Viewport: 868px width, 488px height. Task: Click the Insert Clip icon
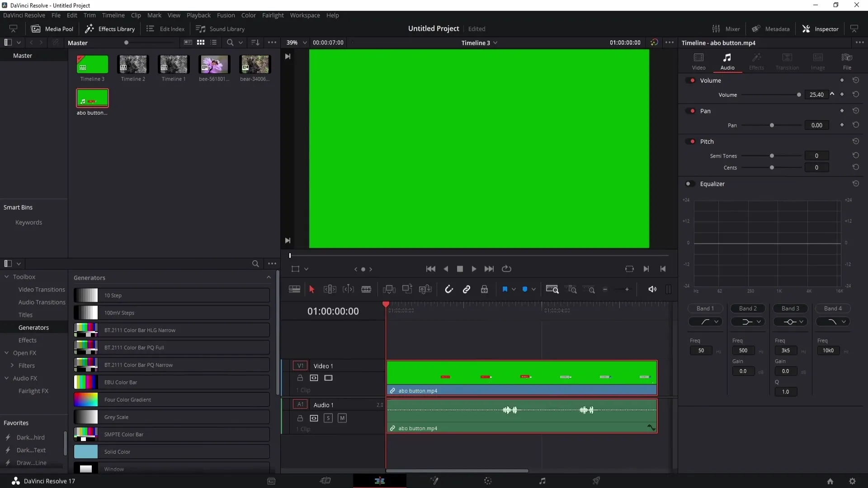(x=389, y=290)
